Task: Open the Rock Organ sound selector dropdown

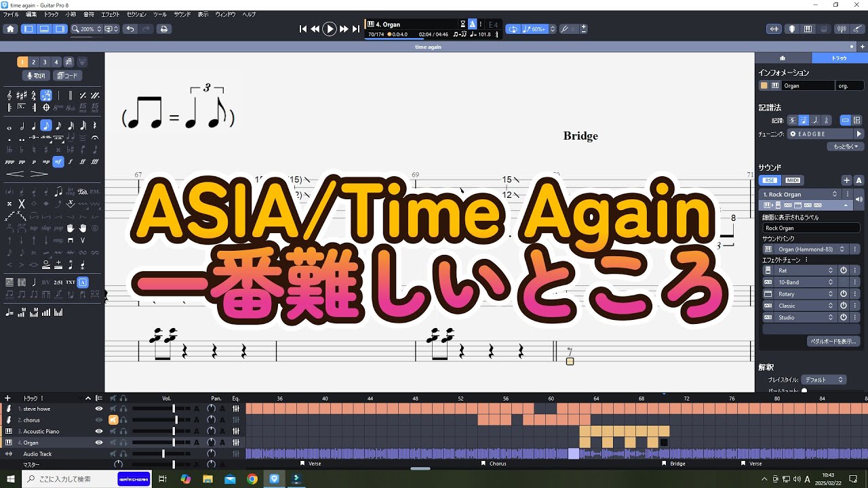Action: [x=802, y=195]
